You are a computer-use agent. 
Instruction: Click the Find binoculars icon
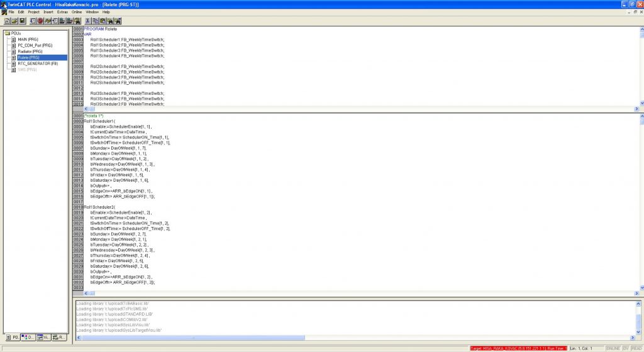110,21
